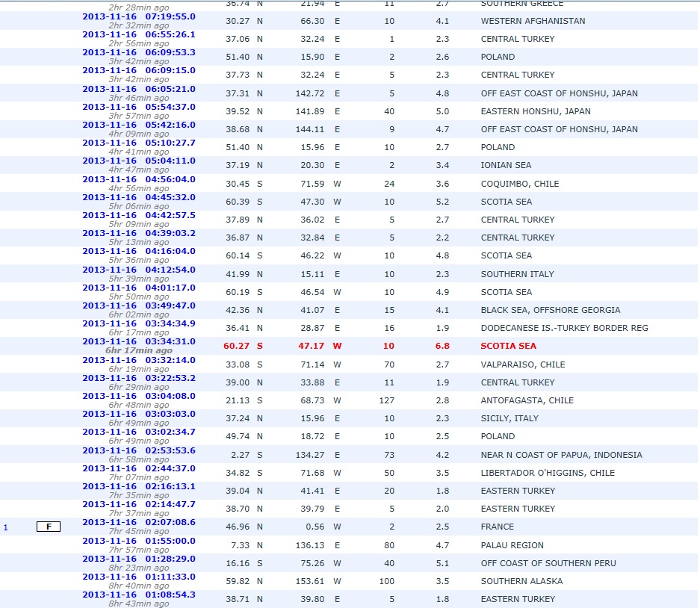Screen dimensions: 700x608
Task: Open earthquake 2013-11-16 02:14:47.7 link
Action: click(x=139, y=503)
